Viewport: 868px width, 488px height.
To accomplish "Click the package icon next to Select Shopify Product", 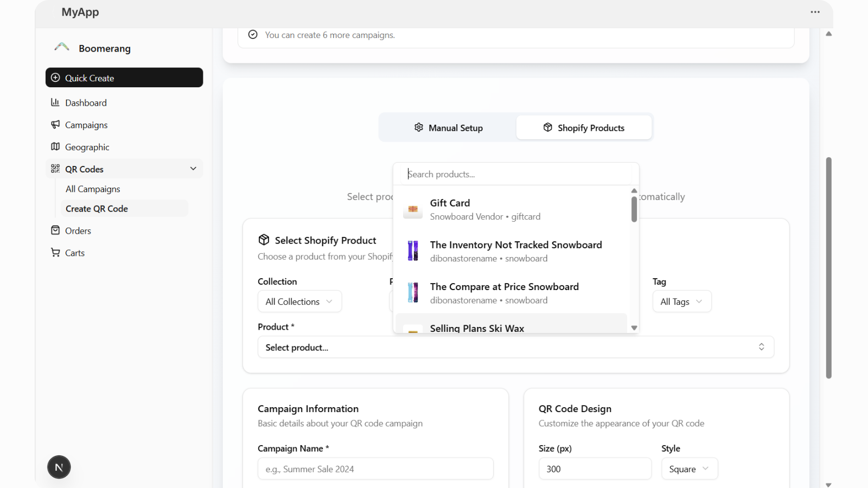I will click(264, 239).
